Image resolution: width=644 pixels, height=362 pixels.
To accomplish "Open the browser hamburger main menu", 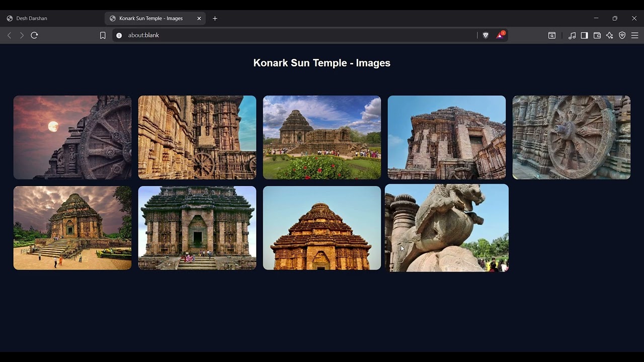I will 635,35.
